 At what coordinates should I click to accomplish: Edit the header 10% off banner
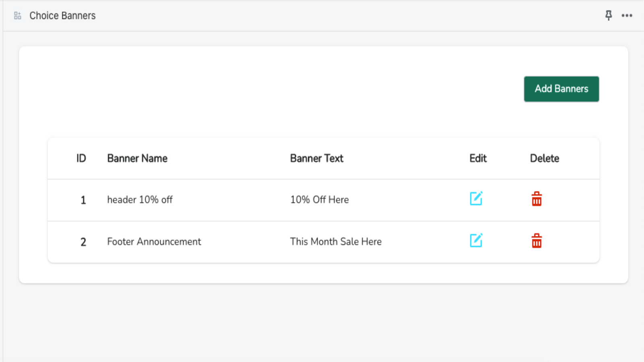[x=476, y=199]
